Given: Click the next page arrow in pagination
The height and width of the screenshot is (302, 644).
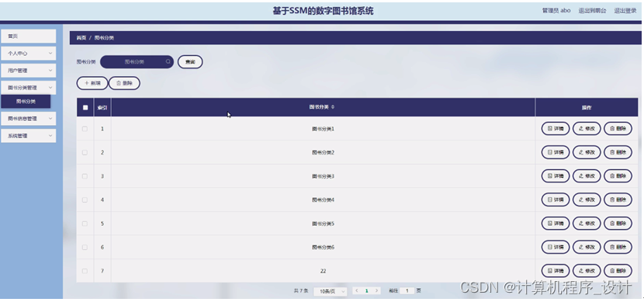Looking at the screenshot, I should click(x=376, y=290).
